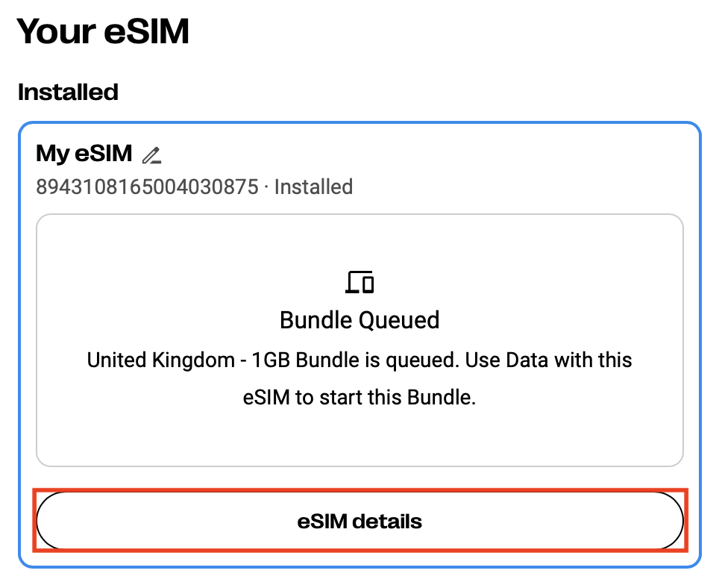The image size is (719, 588).
Task: Click the "Bundle Queued" title text
Action: click(359, 320)
